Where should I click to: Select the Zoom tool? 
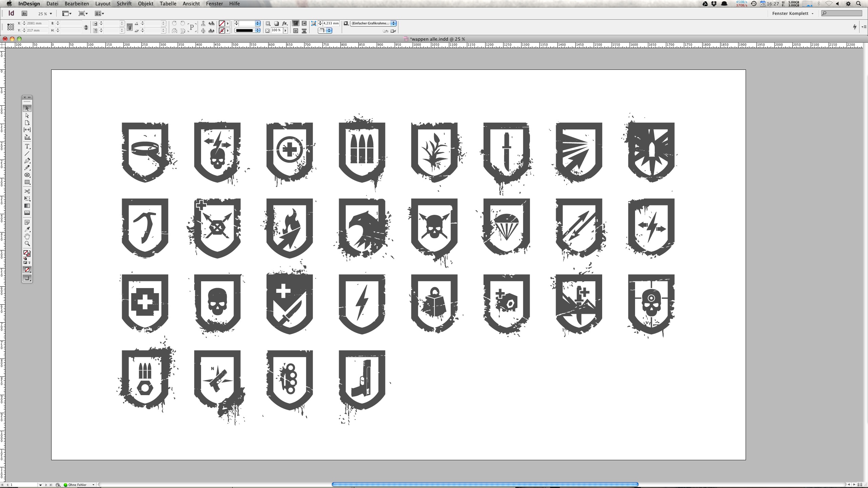(27, 244)
